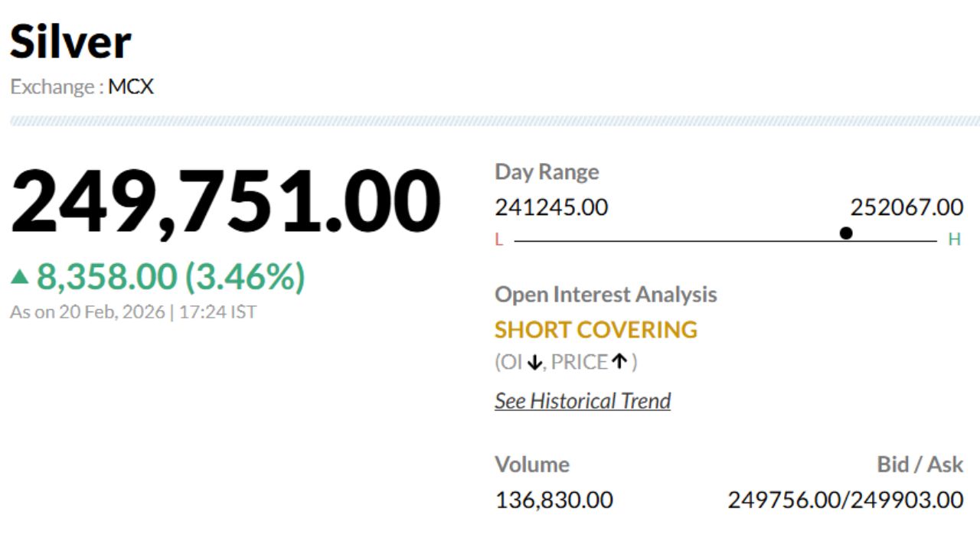Click the As on 20 Feb timestamp
The image size is (980, 551).
point(133,312)
